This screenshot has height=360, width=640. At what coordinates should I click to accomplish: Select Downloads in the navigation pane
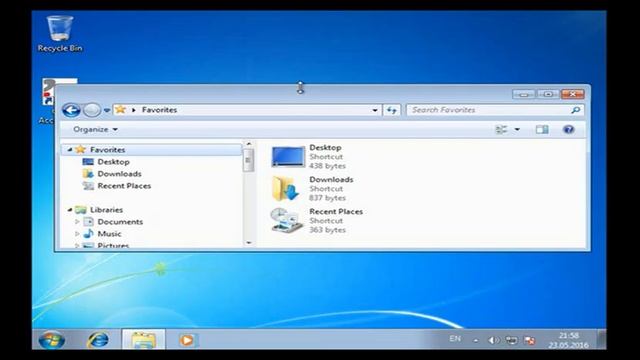[x=119, y=174]
